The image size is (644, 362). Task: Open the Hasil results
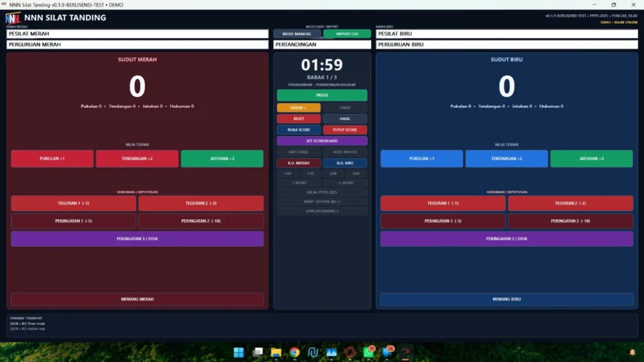345,119
